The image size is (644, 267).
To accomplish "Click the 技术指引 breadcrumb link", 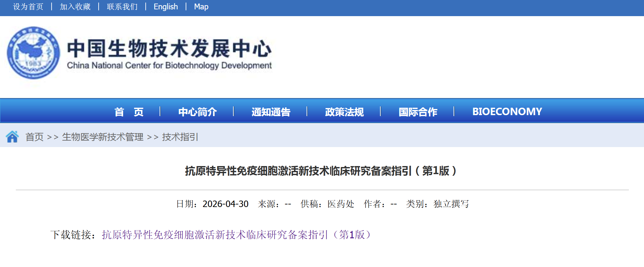I will (180, 137).
